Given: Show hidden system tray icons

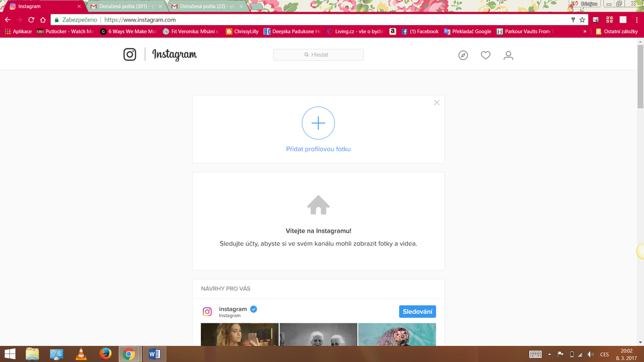Looking at the screenshot, I should pos(550,354).
